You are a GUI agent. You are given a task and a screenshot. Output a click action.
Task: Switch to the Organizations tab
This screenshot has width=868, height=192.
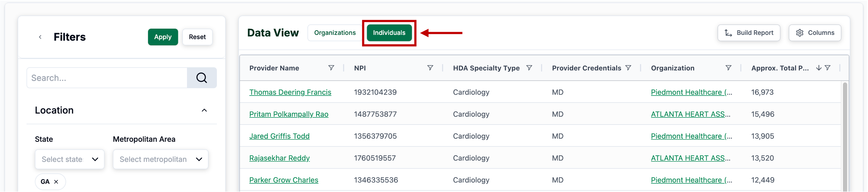(x=335, y=33)
